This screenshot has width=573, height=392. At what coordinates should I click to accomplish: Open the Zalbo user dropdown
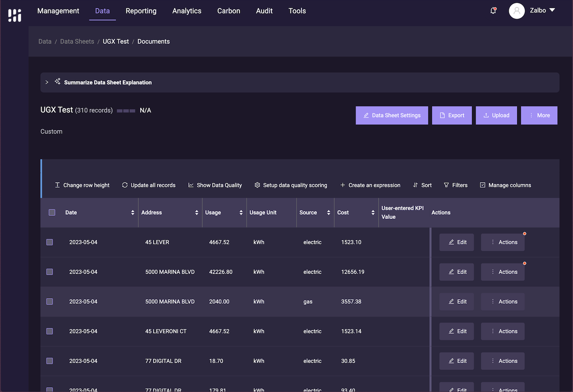tap(542, 11)
